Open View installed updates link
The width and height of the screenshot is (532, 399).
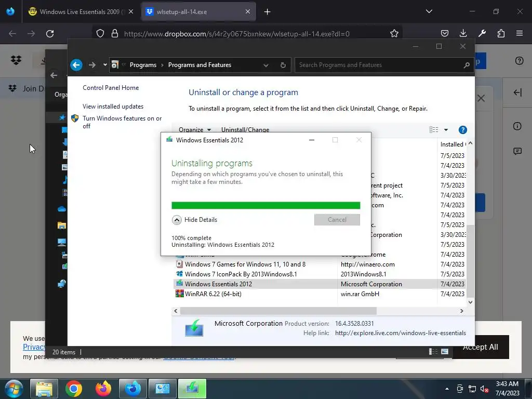(113, 106)
